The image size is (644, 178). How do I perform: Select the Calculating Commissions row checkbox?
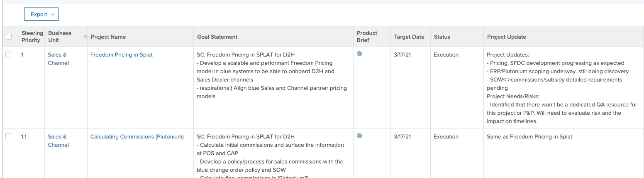point(9,136)
